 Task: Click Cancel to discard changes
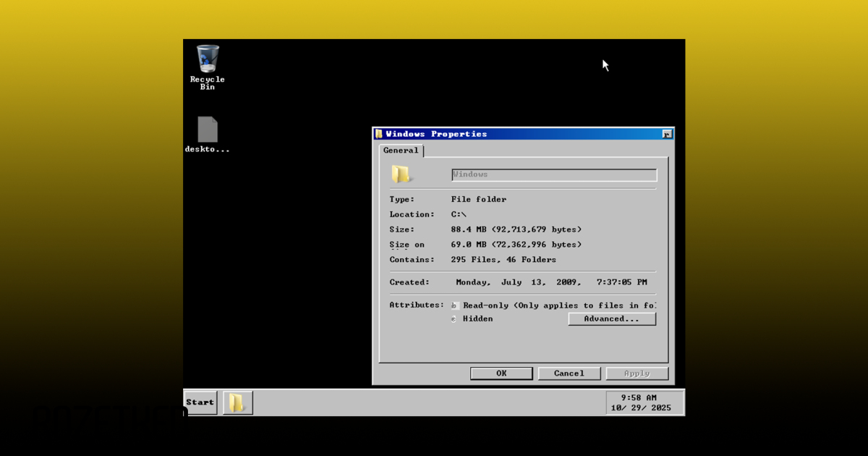click(x=569, y=373)
